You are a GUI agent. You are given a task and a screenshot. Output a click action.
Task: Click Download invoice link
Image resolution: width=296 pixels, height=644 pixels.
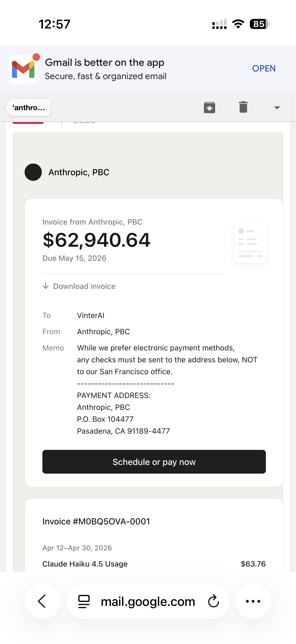(84, 286)
